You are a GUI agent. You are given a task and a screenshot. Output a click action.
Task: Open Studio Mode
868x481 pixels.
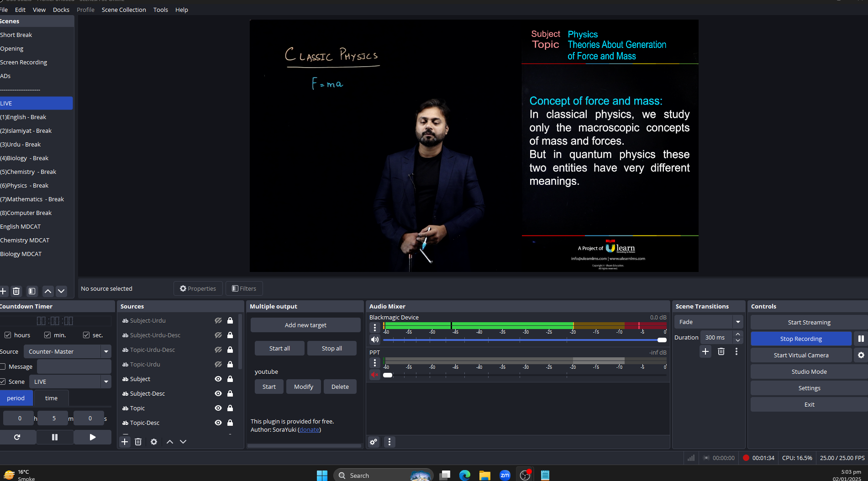click(x=809, y=371)
